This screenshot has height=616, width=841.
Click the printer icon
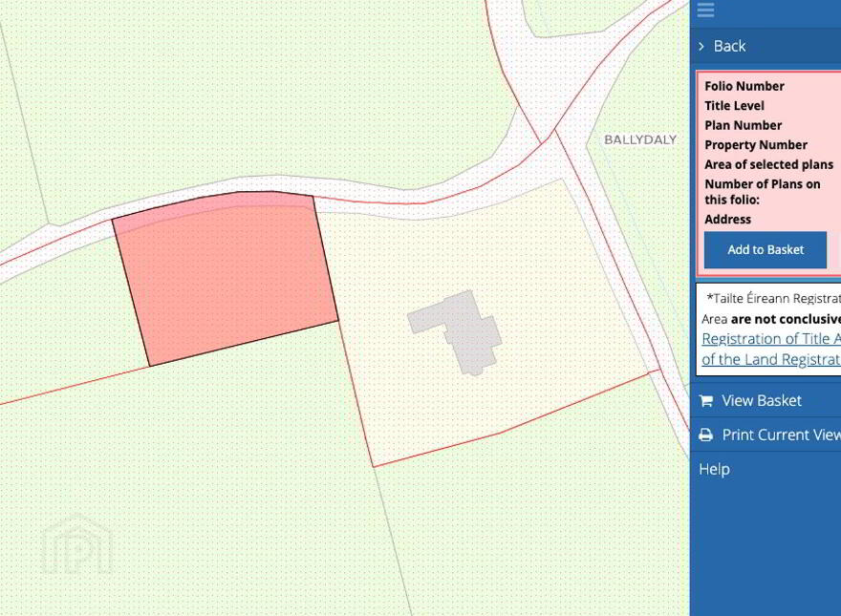706,435
